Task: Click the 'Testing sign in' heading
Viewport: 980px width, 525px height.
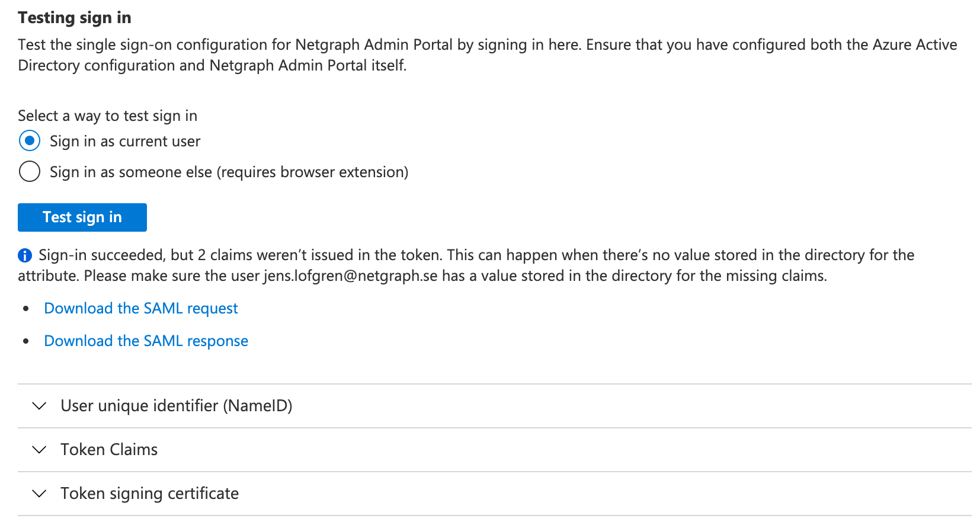Action: (x=74, y=17)
